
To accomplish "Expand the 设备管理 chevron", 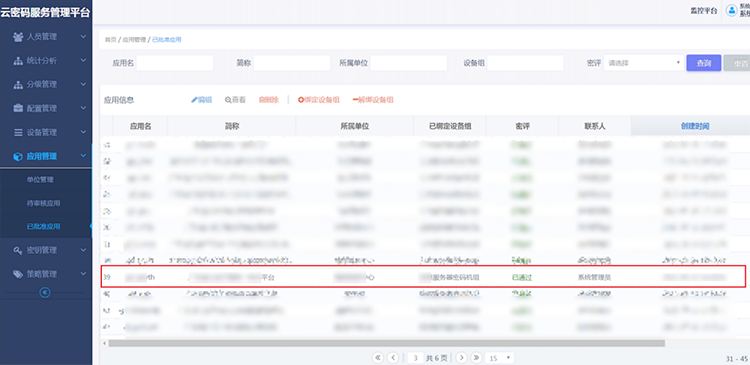I will tap(83, 132).
